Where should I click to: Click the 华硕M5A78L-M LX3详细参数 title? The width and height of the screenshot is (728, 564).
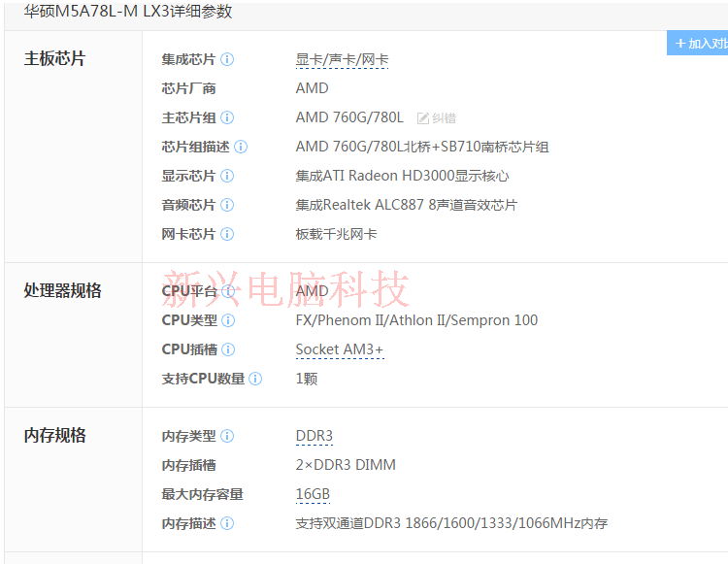(x=128, y=11)
